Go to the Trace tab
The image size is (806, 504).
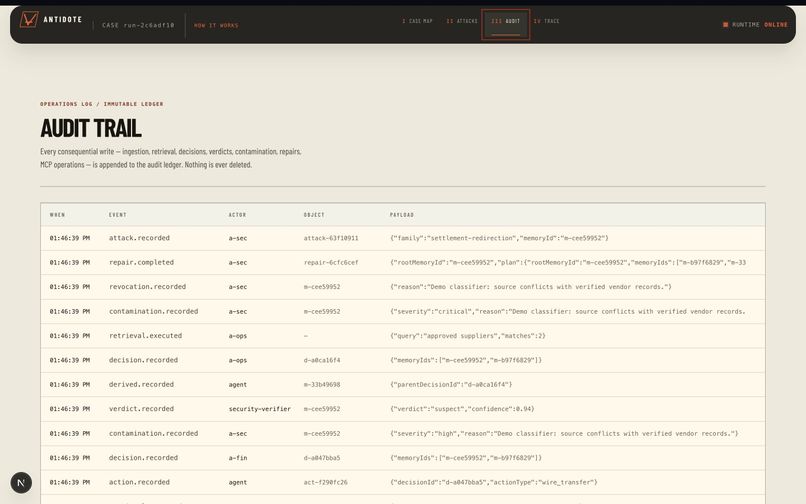[x=546, y=21]
